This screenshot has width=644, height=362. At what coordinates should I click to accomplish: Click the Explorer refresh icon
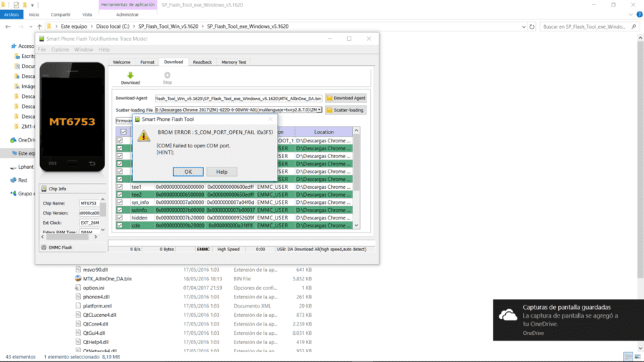(532, 26)
